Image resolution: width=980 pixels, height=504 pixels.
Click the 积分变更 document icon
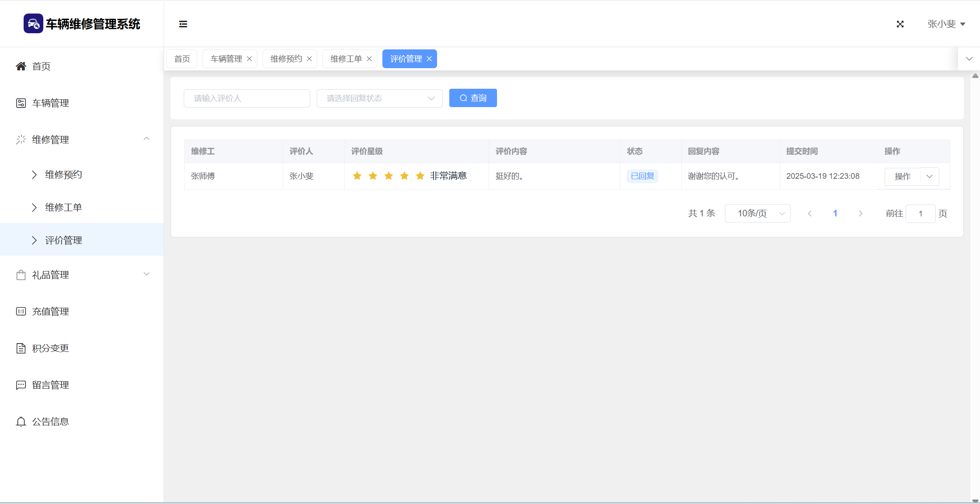(x=21, y=348)
